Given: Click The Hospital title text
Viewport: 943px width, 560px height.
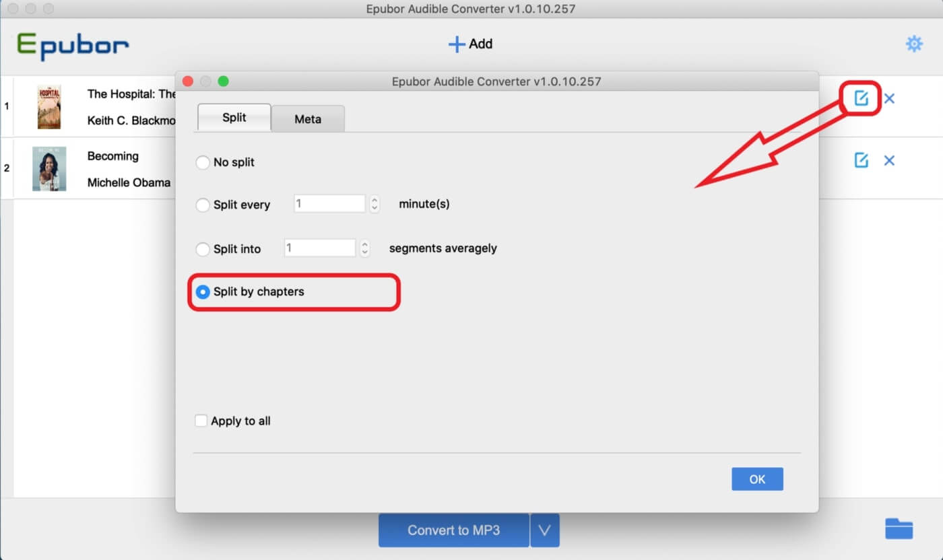Looking at the screenshot, I should click(131, 94).
